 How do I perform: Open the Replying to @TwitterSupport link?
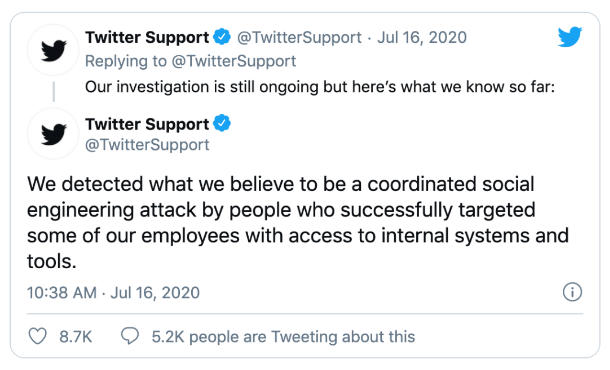(191, 61)
